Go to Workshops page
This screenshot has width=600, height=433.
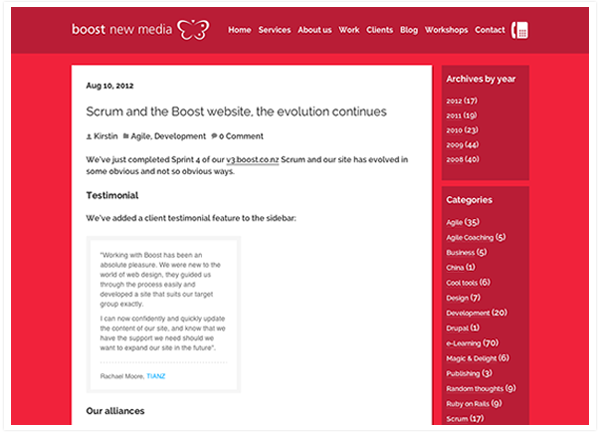[x=446, y=30]
